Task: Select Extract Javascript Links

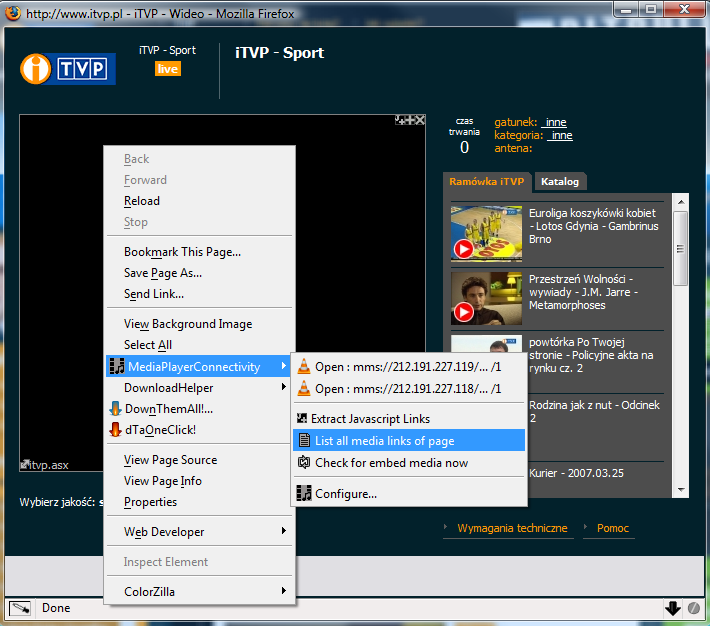Action: tap(370, 419)
